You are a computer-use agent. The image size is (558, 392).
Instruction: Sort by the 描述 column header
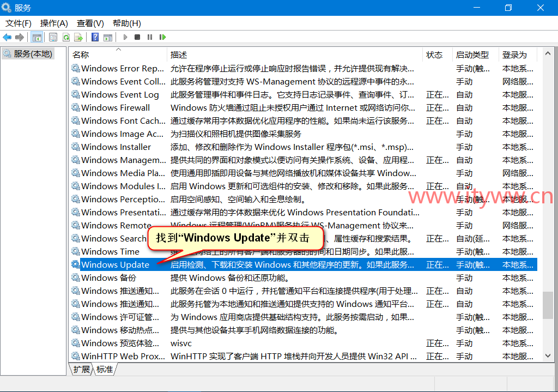295,55
